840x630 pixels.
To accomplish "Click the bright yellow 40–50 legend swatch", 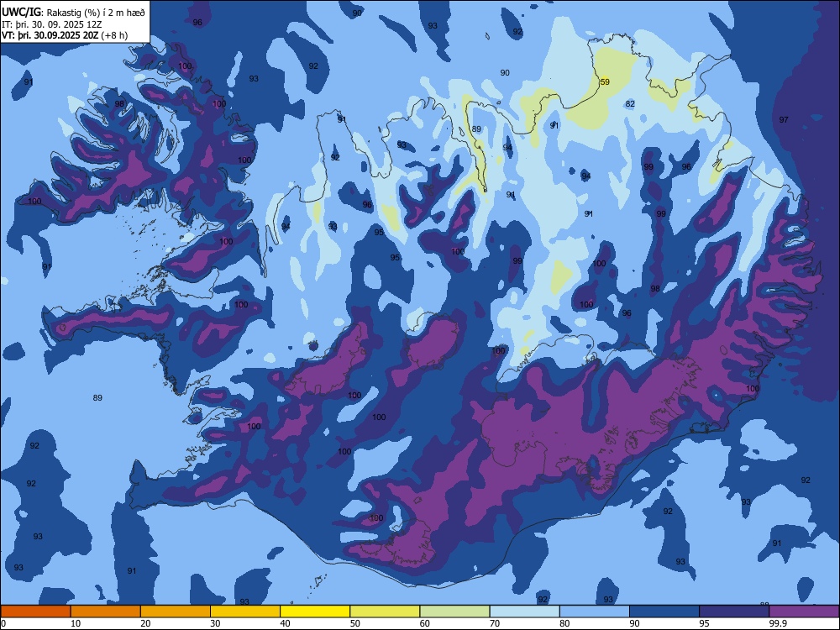I will tap(315, 612).
